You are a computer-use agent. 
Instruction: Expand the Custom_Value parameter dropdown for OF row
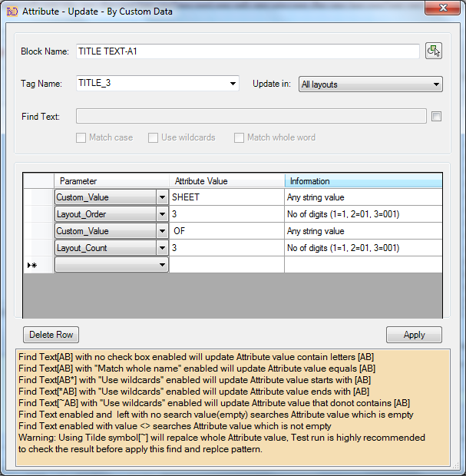coord(162,231)
